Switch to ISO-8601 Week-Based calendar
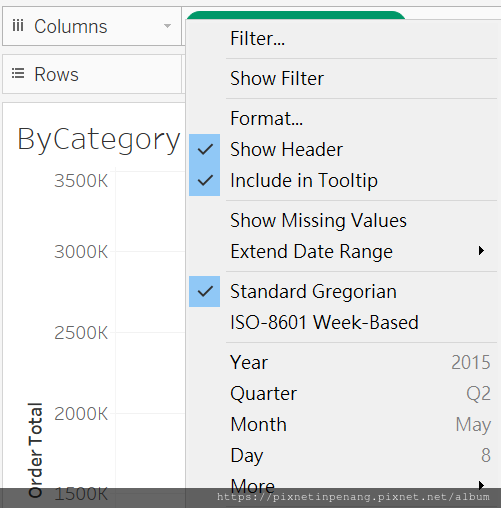 (x=343, y=322)
